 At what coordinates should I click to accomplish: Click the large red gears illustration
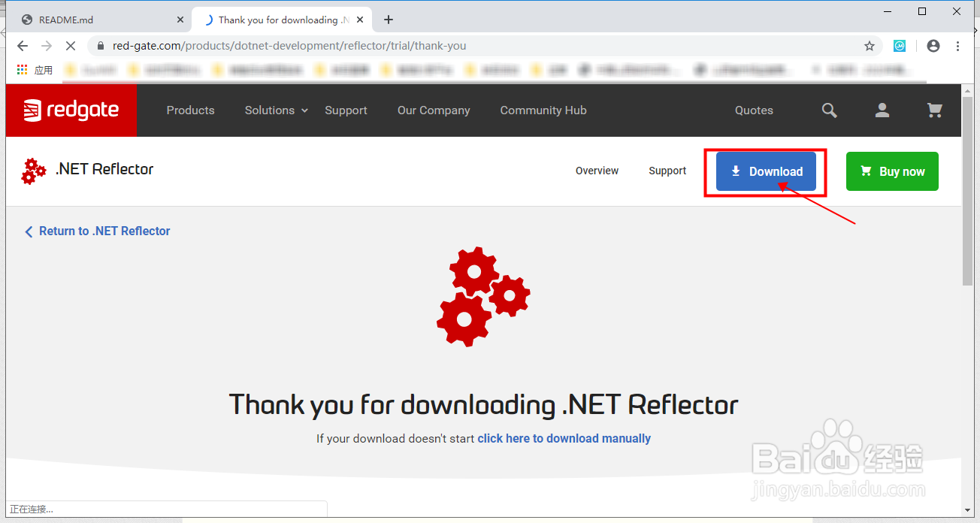(x=483, y=296)
